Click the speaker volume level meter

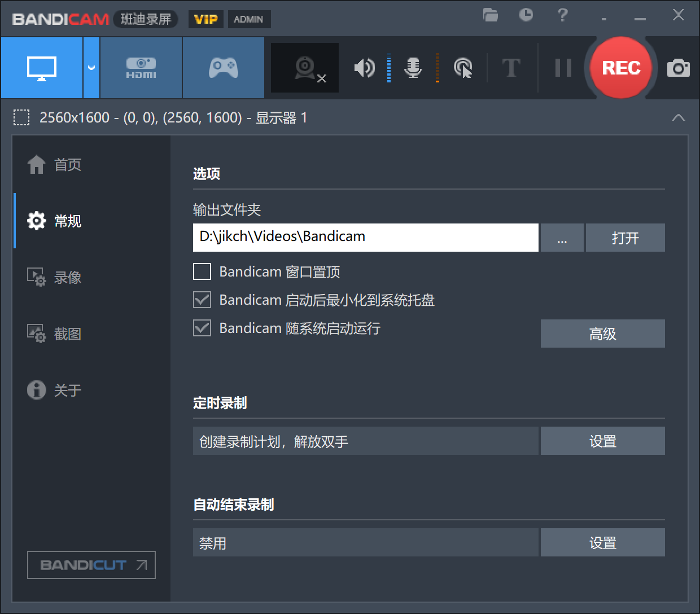389,68
